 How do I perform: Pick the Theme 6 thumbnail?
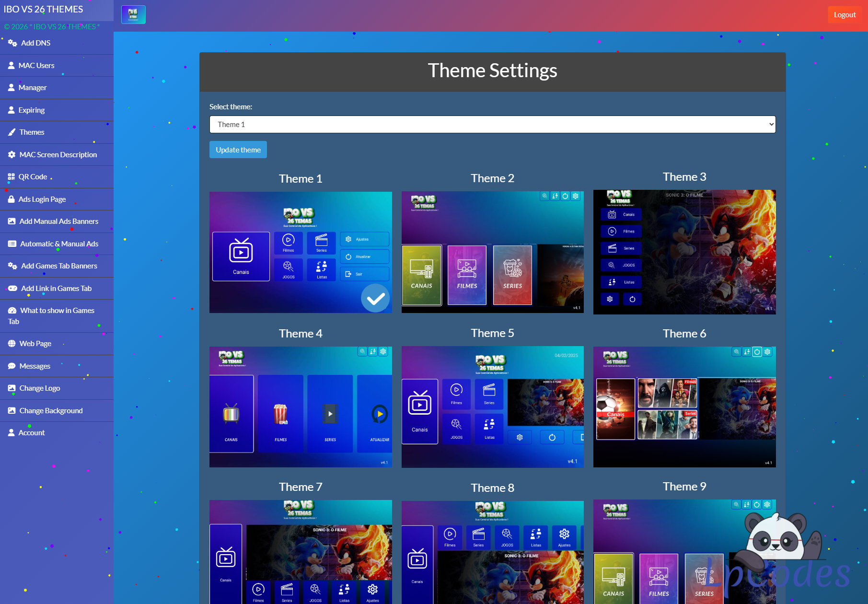(684, 407)
